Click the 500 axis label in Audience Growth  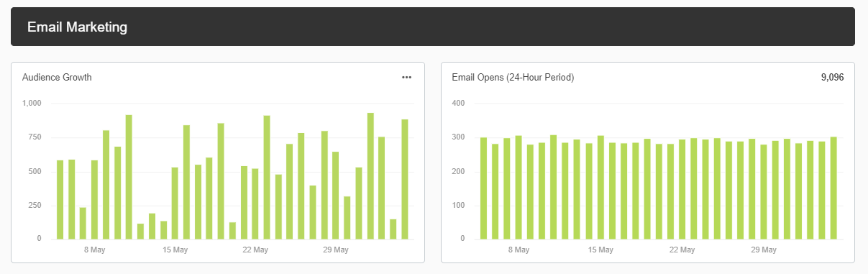coord(35,172)
